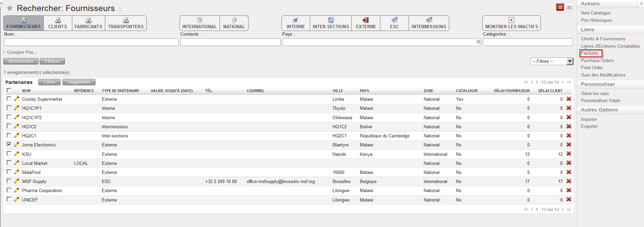Click pencil edit icon for Crosby Supermarket
644x227 pixels.
tap(16, 99)
